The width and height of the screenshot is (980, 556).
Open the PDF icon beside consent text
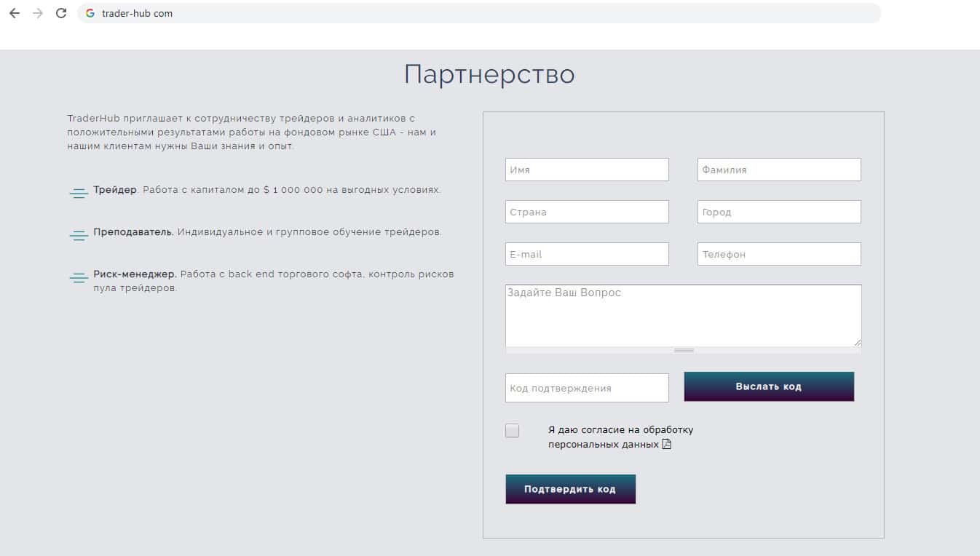click(666, 444)
